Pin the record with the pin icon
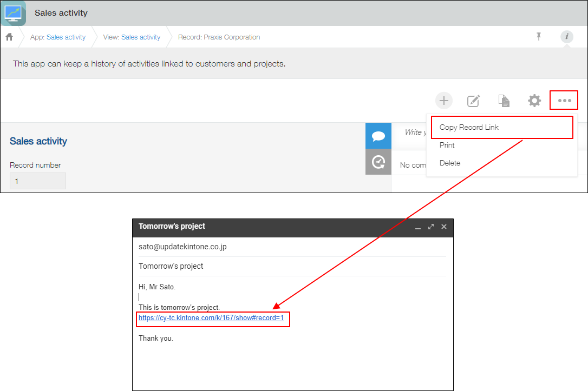 539,36
